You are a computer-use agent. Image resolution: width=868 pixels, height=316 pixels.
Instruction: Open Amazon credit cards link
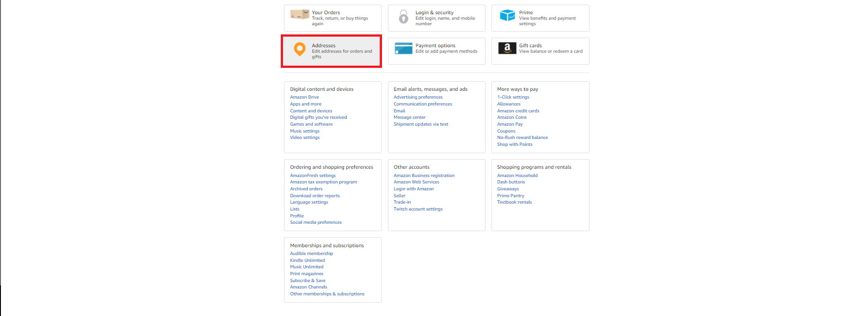coord(518,111)
